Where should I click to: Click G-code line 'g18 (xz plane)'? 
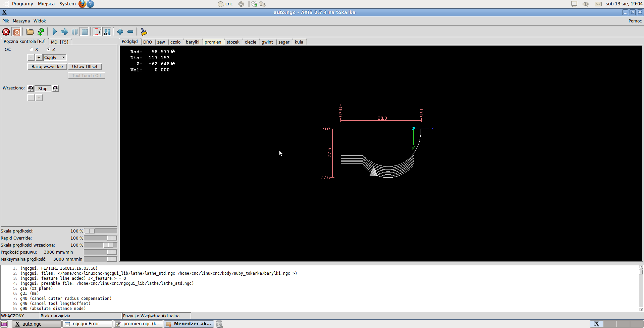point(37,288)
